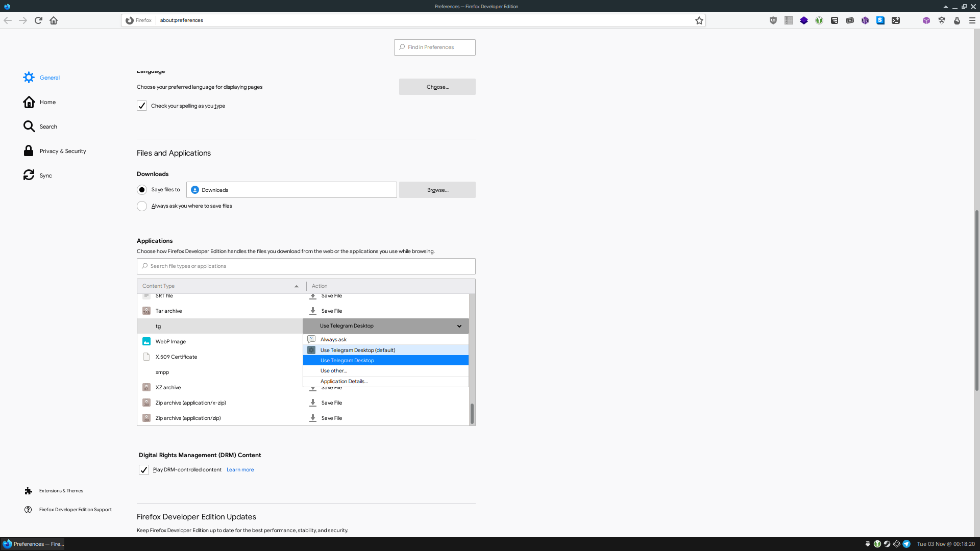980x551 pixels.
Task: Click the browser reload icon
Action: (38, 20)
